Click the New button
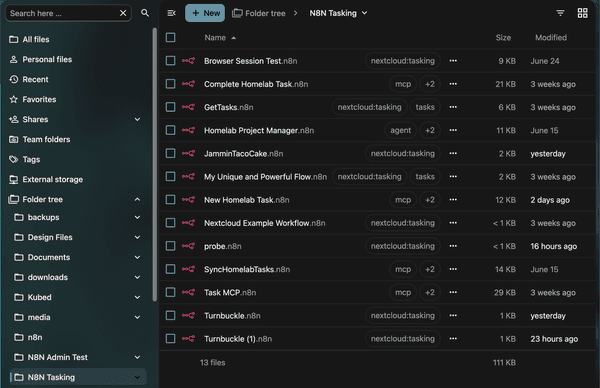The width and height of the screenshot is (600, 388). point(205,13)
